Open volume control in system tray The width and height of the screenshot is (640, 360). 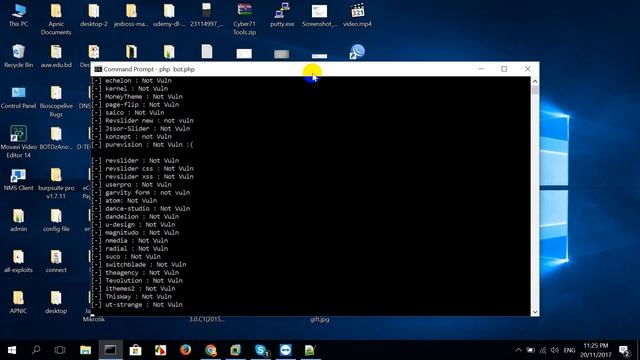tap(554, 350)
